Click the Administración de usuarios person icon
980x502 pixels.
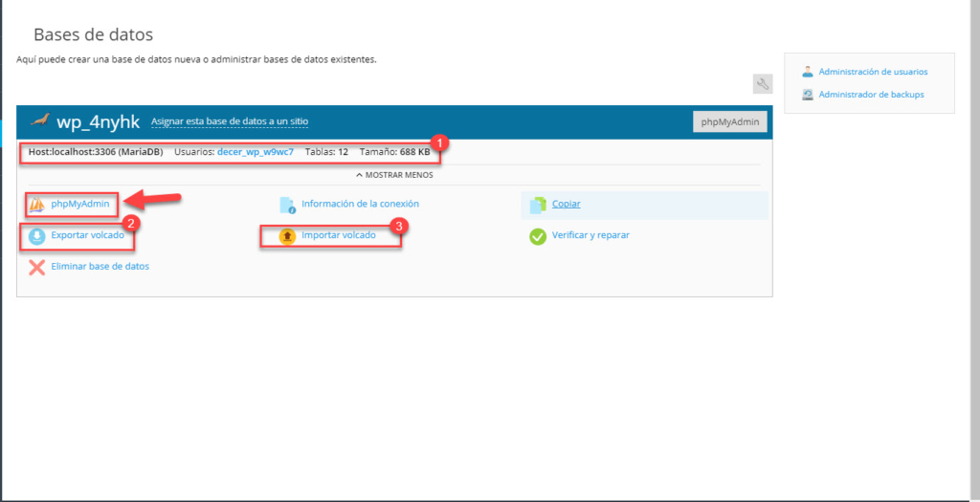tap(808, 72)
